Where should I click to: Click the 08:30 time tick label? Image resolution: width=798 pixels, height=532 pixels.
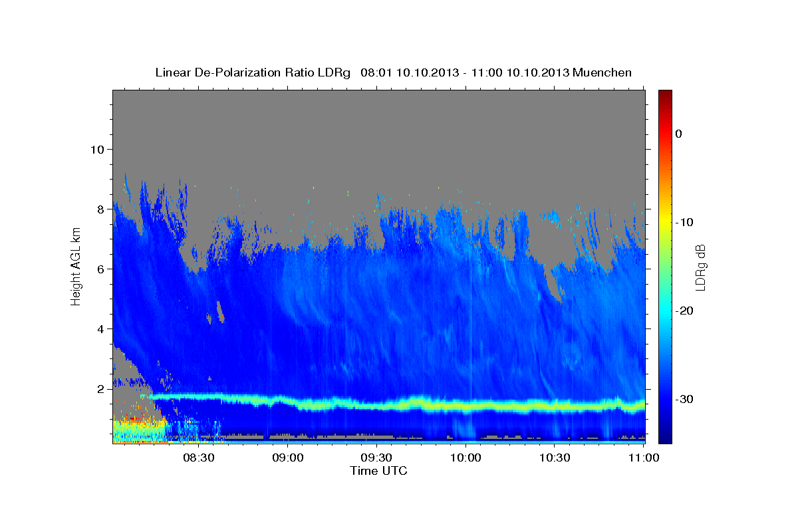[x=199, y=458]
